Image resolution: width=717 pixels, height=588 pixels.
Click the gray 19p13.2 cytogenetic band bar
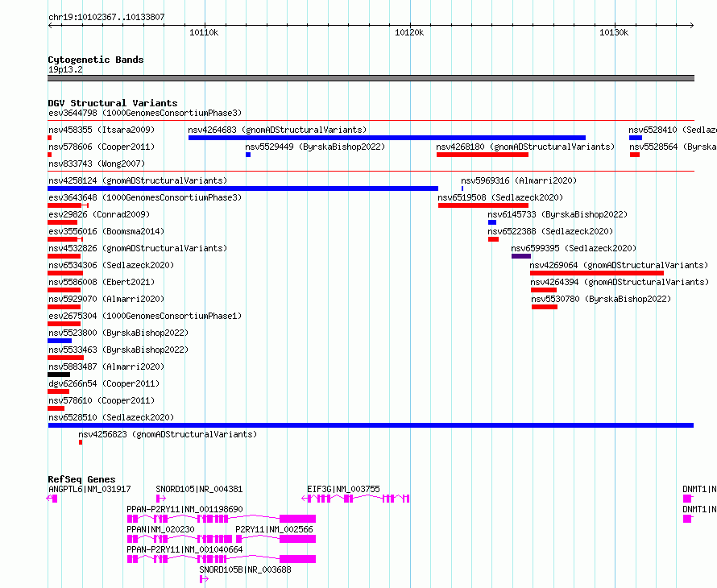(371, 78)
